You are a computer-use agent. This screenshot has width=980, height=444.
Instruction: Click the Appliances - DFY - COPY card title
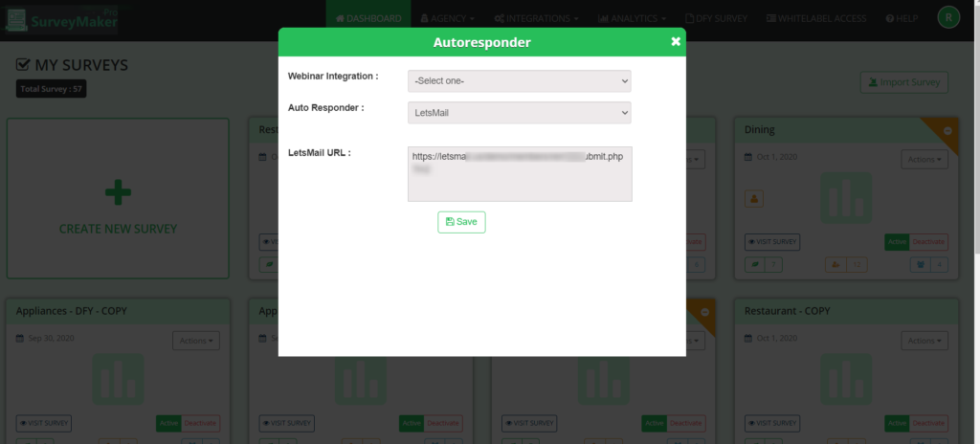click(71, 311)
